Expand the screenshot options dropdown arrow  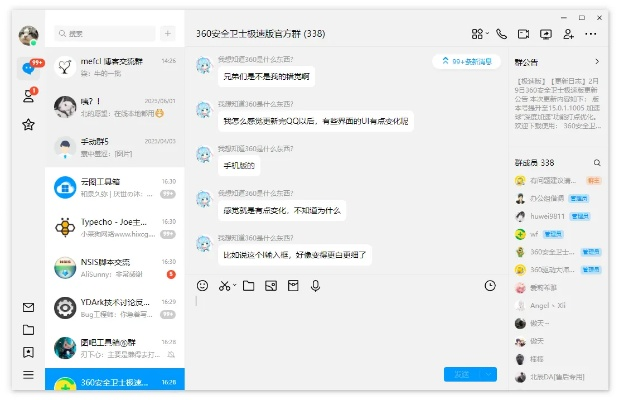pos(234,287)
